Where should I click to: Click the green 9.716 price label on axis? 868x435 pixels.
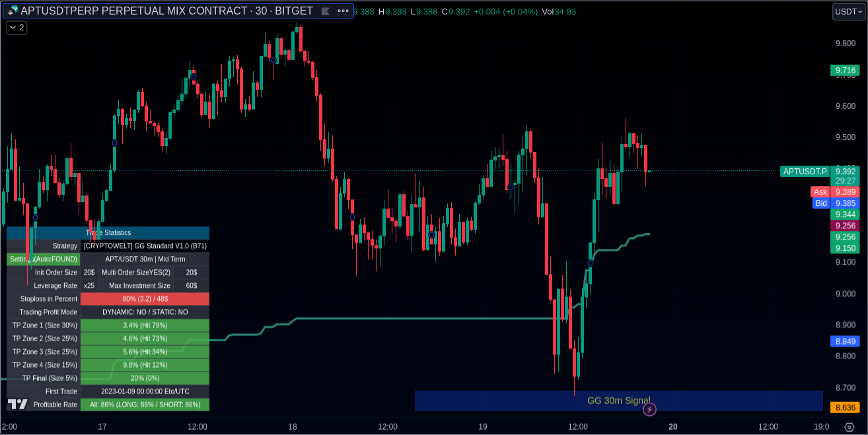pyautogui.click(x=845, y=70)
